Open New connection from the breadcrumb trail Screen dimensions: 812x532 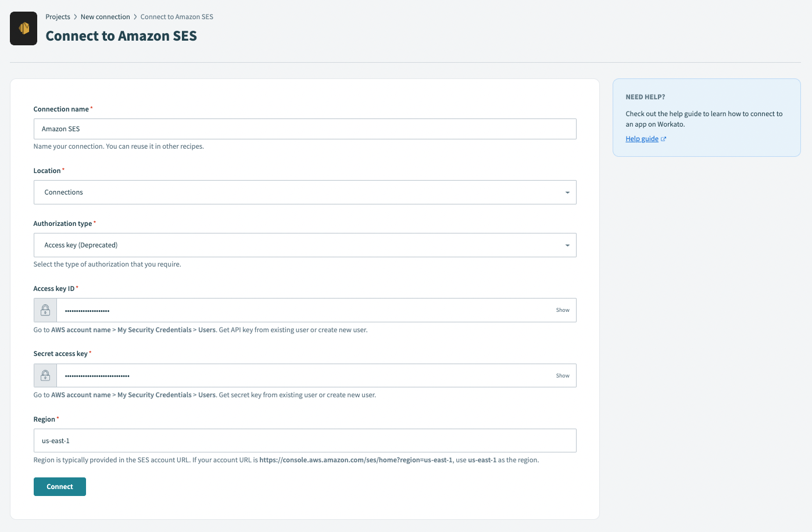click(x=105, y=16)
